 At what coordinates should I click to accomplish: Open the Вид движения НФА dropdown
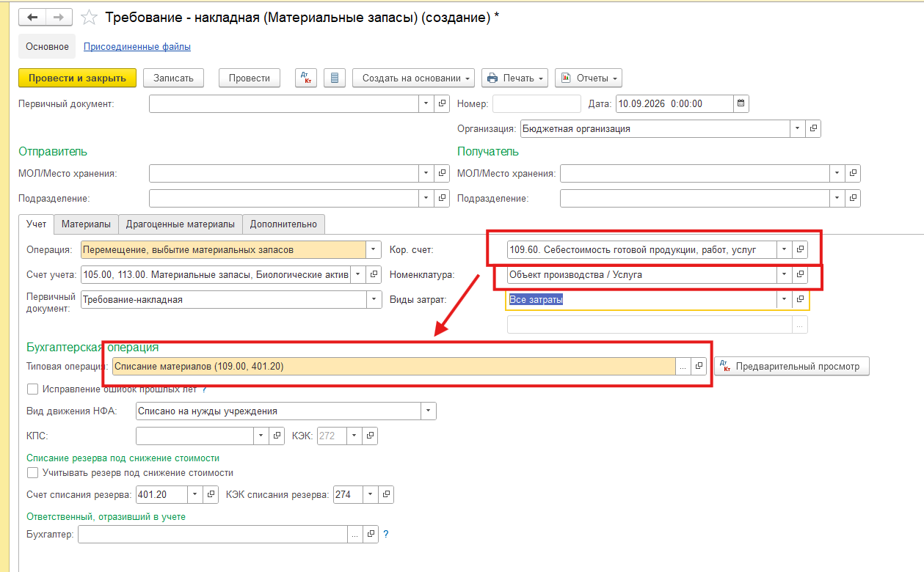coord(429,411)
